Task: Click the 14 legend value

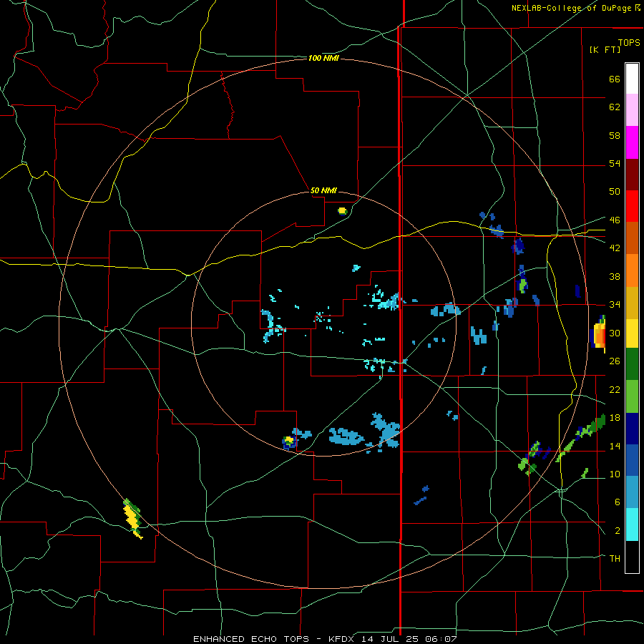Action: point(615,446)
